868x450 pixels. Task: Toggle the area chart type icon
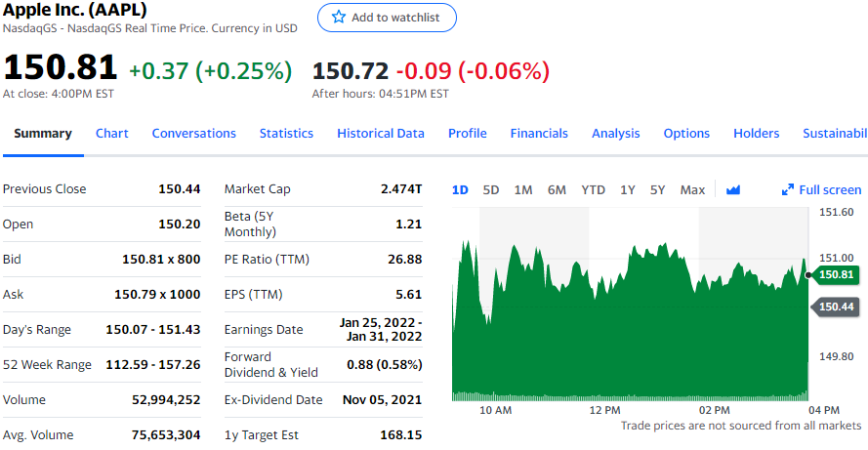(x=733, y=189)
